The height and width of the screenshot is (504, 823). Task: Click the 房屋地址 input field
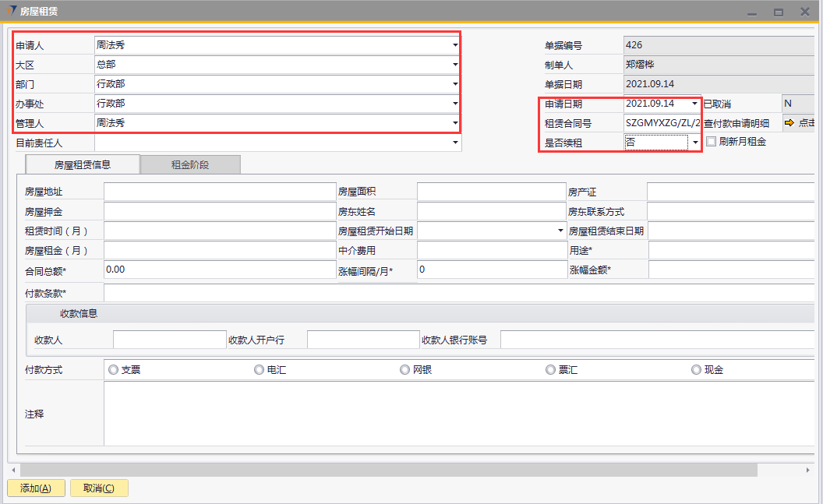click(220, 192)
